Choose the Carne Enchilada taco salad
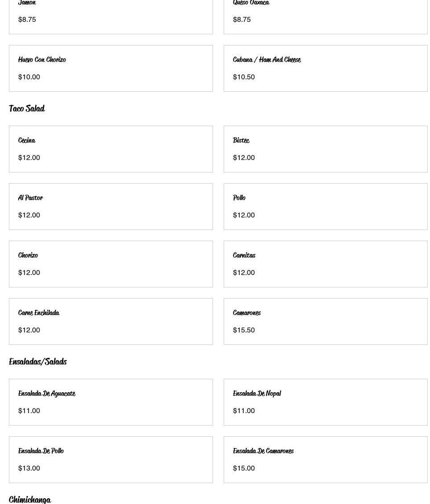The image size is (430, 504). pos(111,321)
